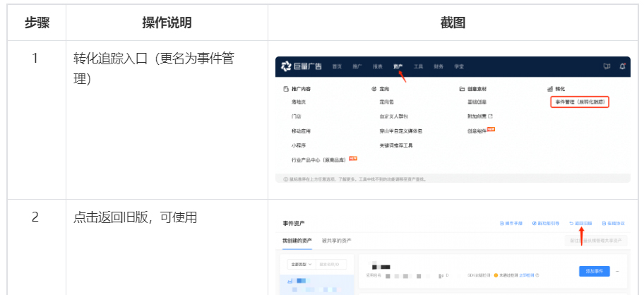The image size is (644, 295).
Task: Open the 学堂 nav item
Action: pos(459,66)
